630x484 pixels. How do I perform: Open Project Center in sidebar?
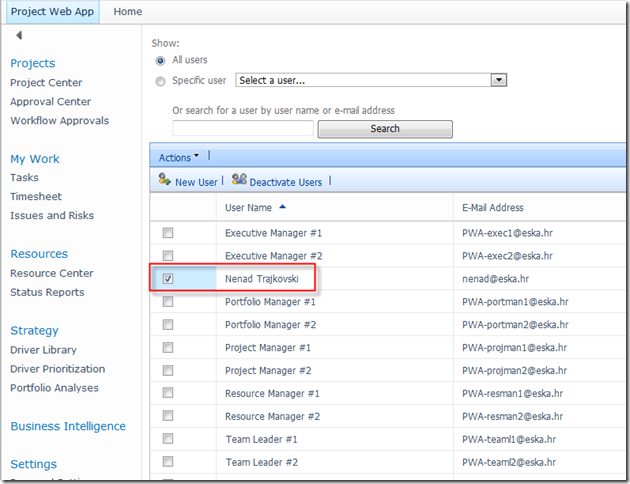pyautogui.click(x=46, y=83)
